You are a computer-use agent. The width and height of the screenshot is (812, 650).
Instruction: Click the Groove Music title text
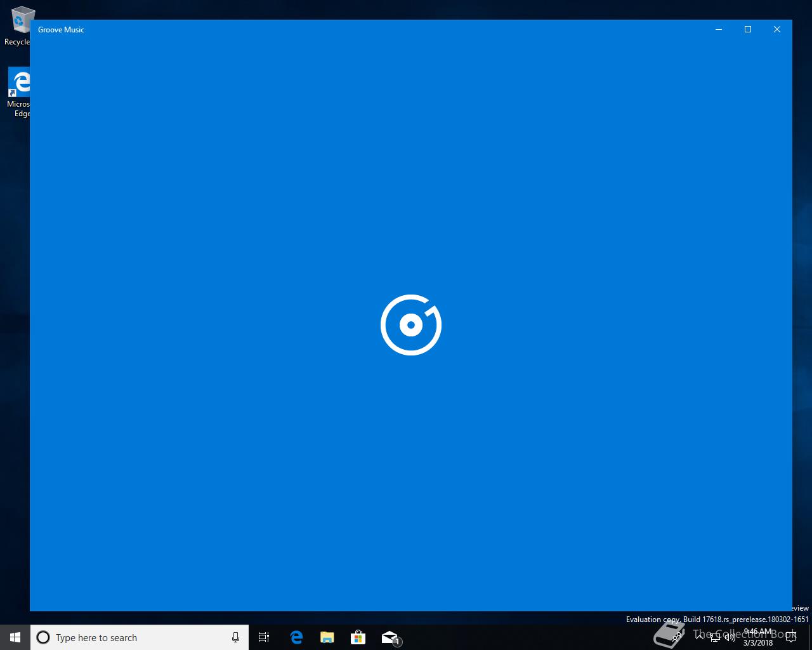pyautogui.click(x=61, y=30)
